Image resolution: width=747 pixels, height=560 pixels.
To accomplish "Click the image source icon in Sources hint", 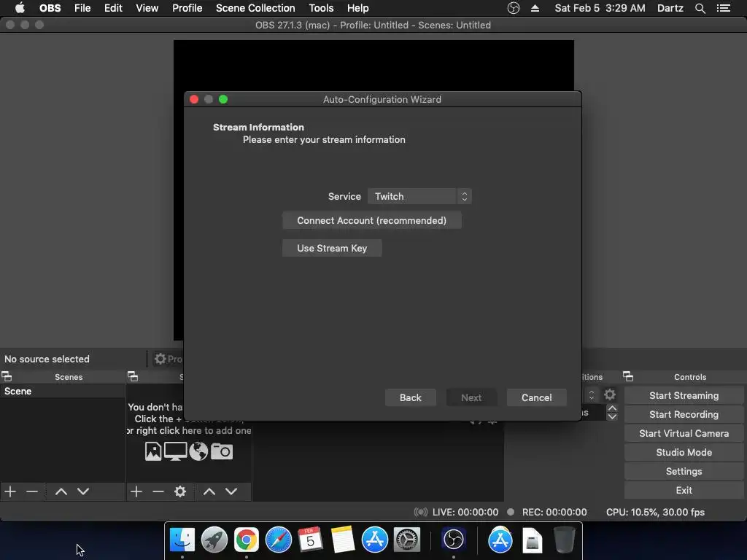I will pyautogui.click(x=153, y=451).
